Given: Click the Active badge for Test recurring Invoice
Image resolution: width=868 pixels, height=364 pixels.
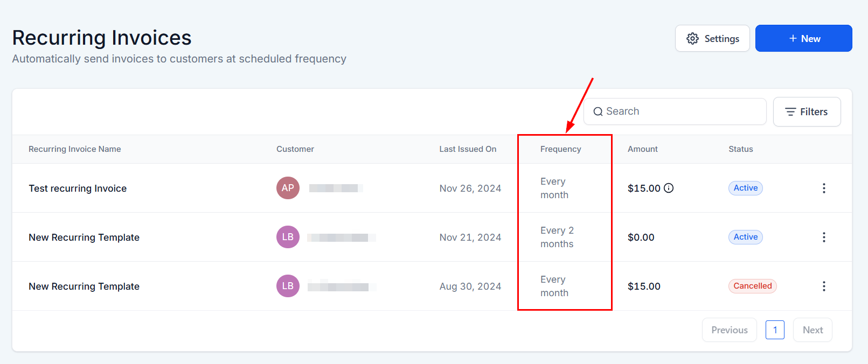Looking at the screenshot, I should tap(745, 188).
